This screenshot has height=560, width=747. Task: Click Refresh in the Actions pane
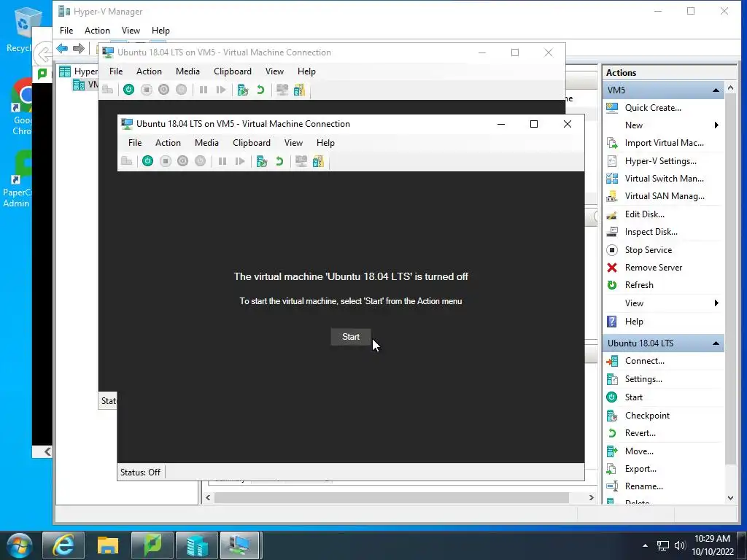tap(639, 285)
